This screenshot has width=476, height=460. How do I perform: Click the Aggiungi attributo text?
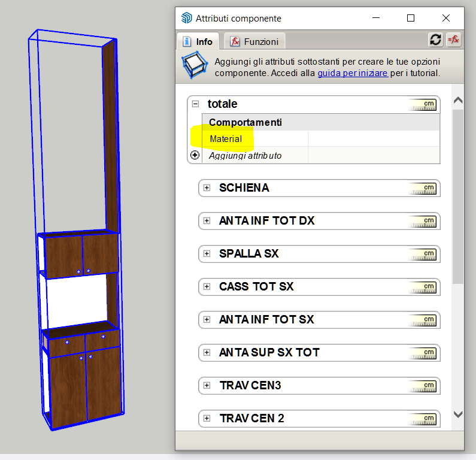[x=245, y=156]
